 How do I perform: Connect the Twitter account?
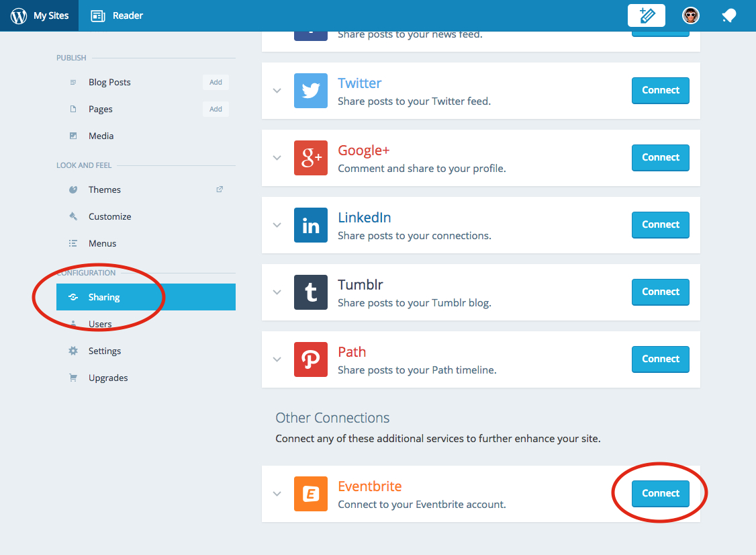pyautogui.click(x=660, y=90)
